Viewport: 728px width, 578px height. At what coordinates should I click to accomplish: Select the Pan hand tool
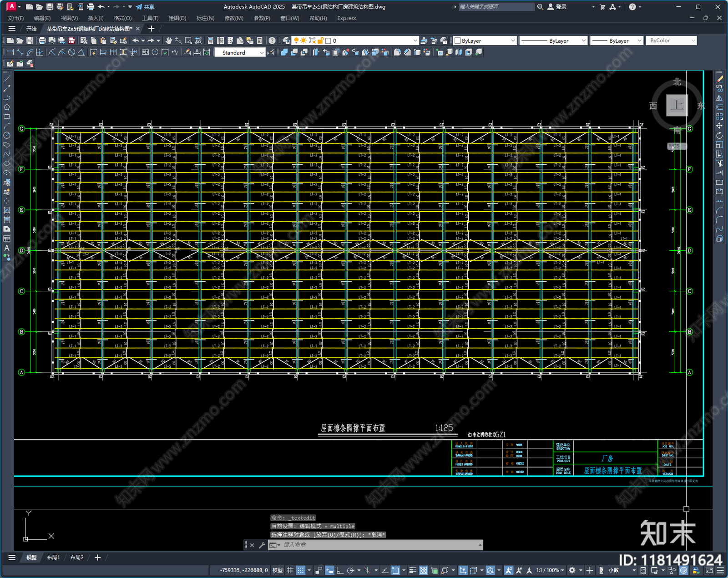point(169,41)
